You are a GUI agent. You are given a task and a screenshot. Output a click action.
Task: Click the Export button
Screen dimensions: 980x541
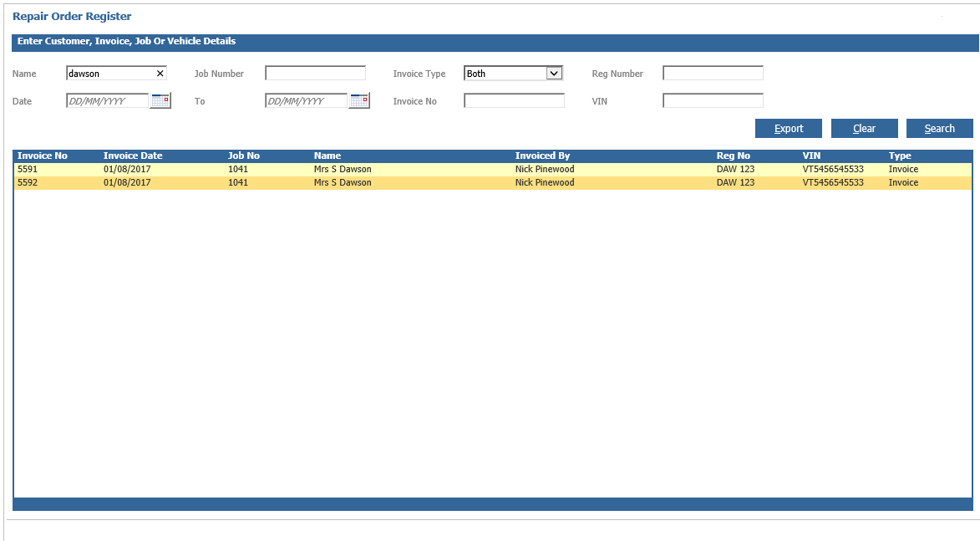point(788,128)
